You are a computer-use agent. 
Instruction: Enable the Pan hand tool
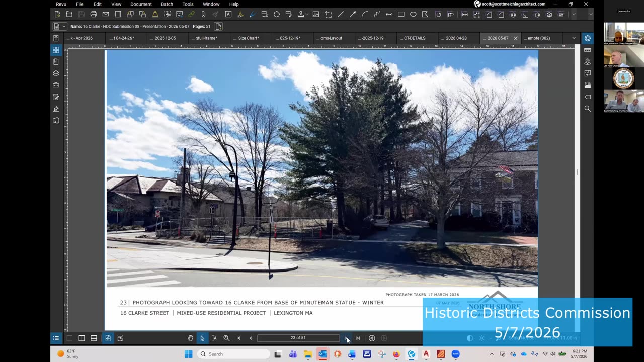tap(190, 338)
